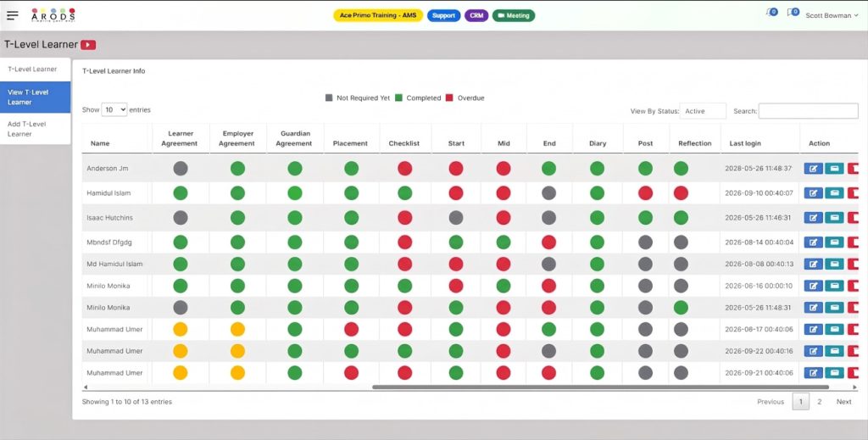The height and width of the screenshot is (440, 868).
Task: Open teal card icon for Anderson Jm
Action: [x=834, y=169]
